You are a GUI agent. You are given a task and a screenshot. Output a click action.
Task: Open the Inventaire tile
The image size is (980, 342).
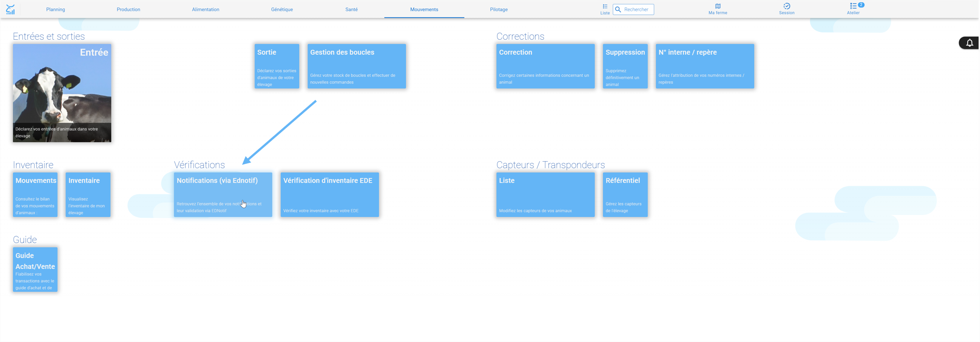coord(88,194)
